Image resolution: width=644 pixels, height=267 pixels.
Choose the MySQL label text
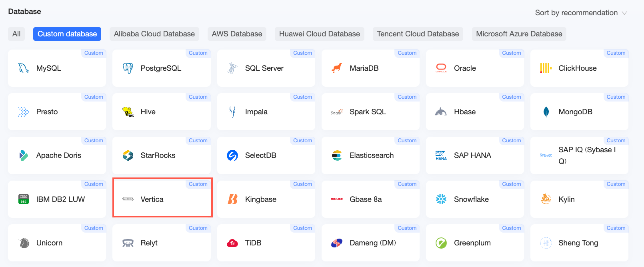49,68
